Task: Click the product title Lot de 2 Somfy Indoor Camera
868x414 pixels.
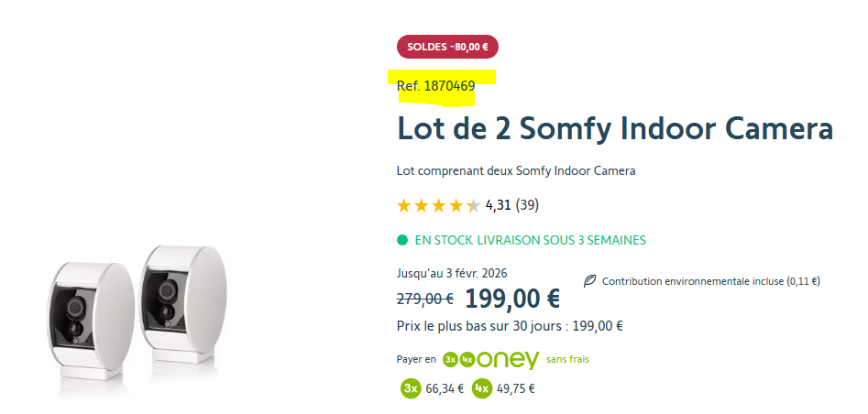Action: click(x=615, y=128)
